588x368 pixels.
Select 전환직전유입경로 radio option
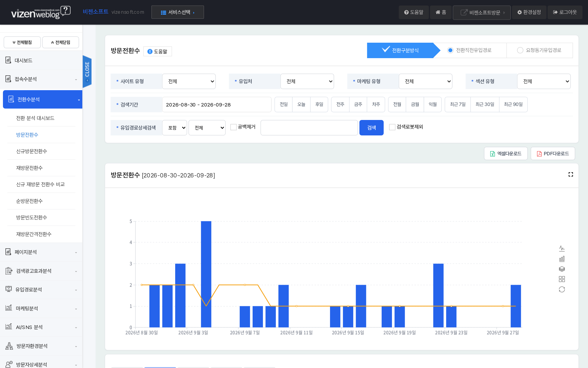pos(450,50)
